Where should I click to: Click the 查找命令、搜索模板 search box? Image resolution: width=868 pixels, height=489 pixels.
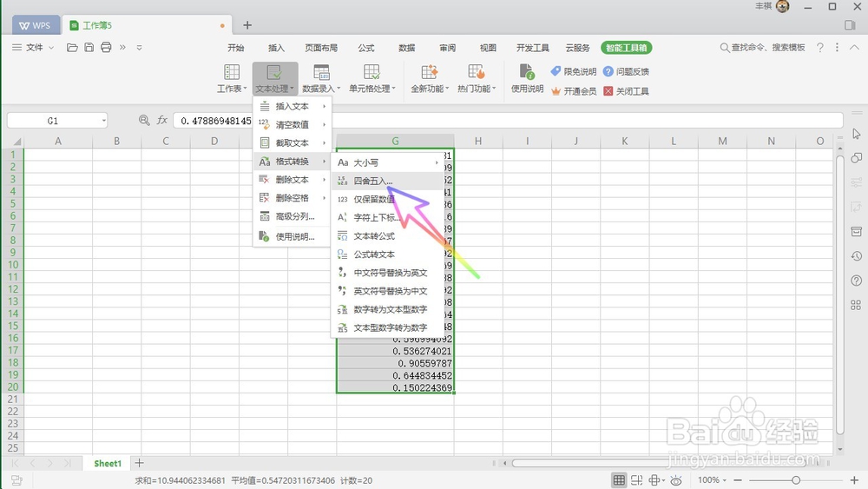762,48
